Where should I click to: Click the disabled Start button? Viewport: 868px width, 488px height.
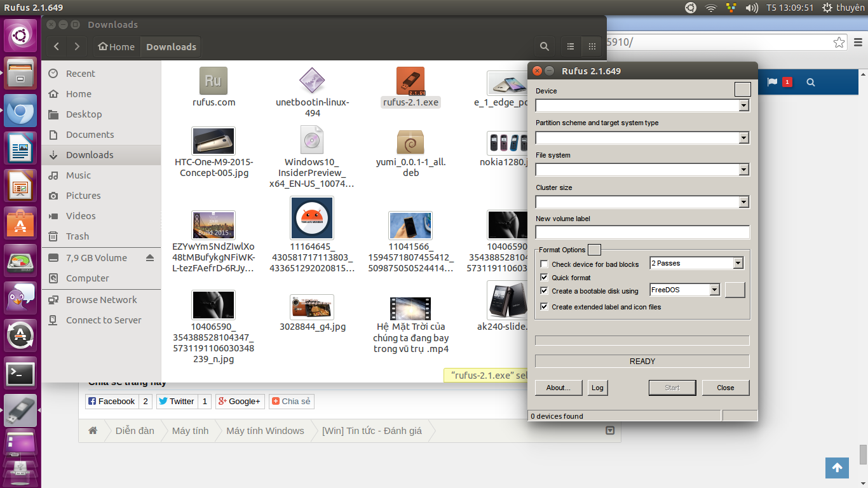(672, 388)
